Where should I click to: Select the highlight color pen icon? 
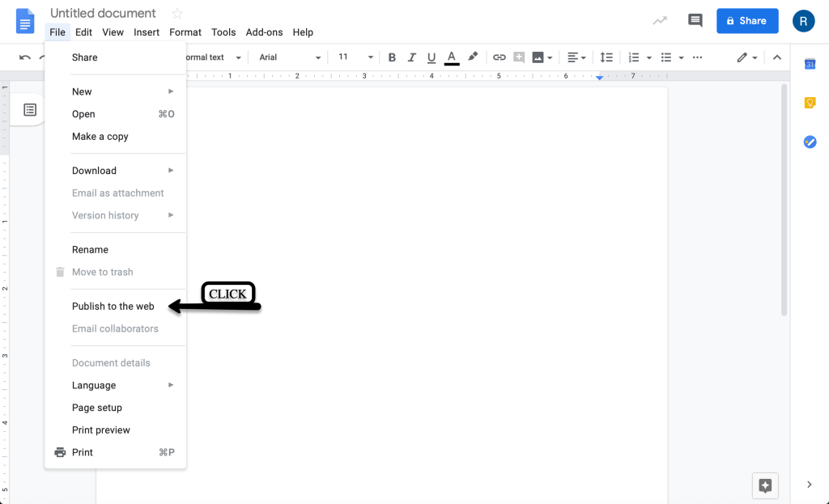tap(473, 57)
